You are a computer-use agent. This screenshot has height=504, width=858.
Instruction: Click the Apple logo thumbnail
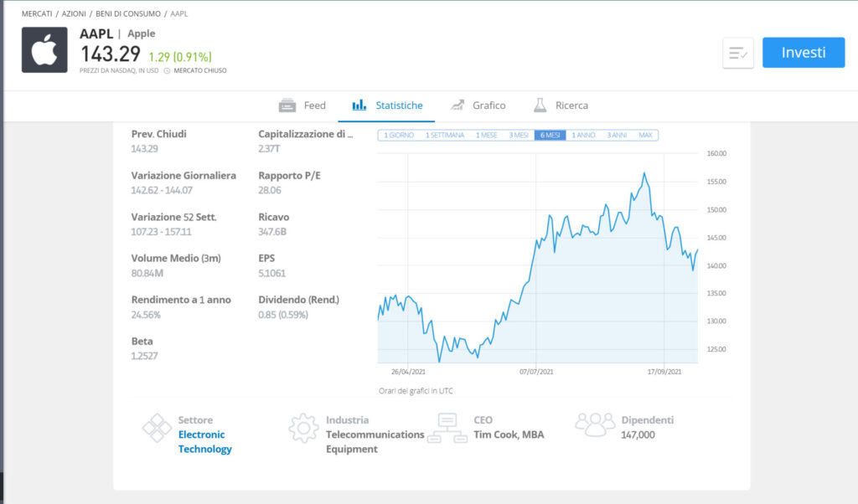click(x=44, y=49)
